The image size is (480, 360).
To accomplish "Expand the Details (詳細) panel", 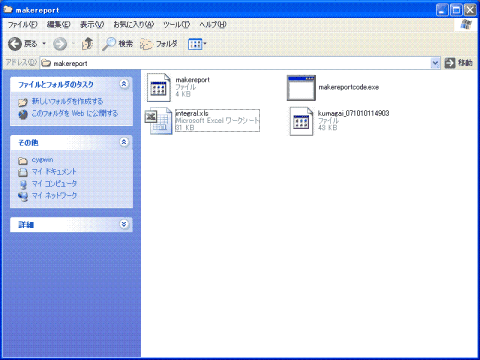I will 124,224.
